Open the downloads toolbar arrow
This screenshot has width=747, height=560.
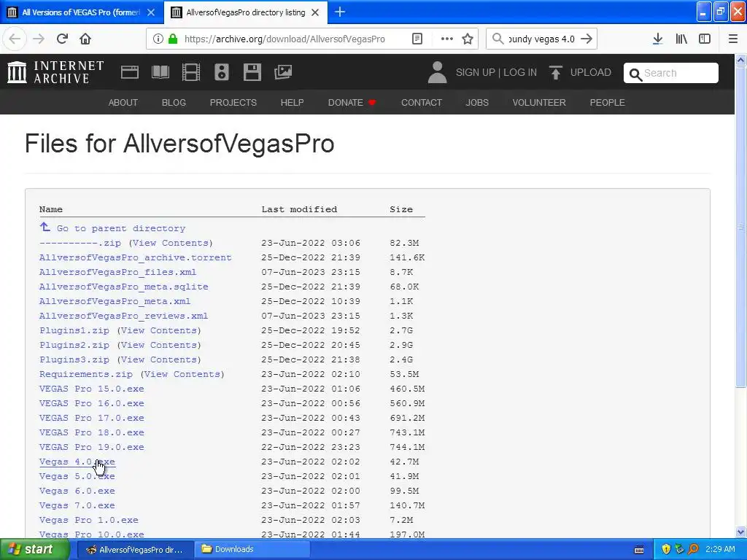tap(657, 39)
